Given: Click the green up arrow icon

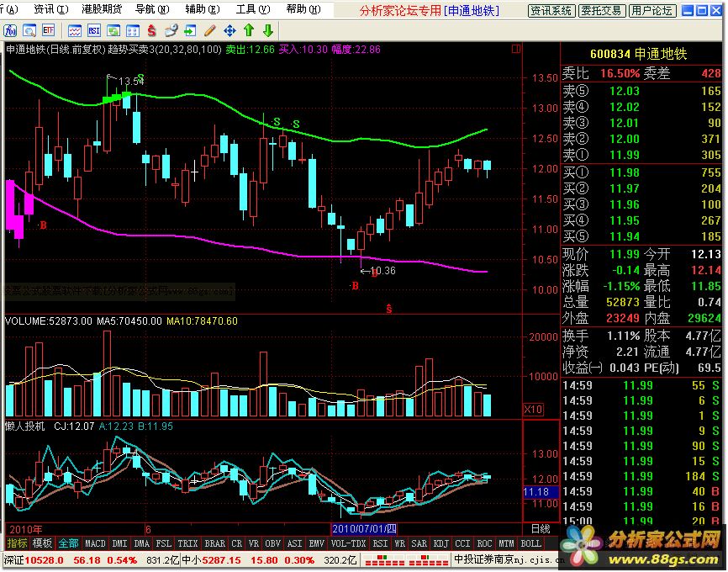Looking at the screenshot, I should coord(249,30).
